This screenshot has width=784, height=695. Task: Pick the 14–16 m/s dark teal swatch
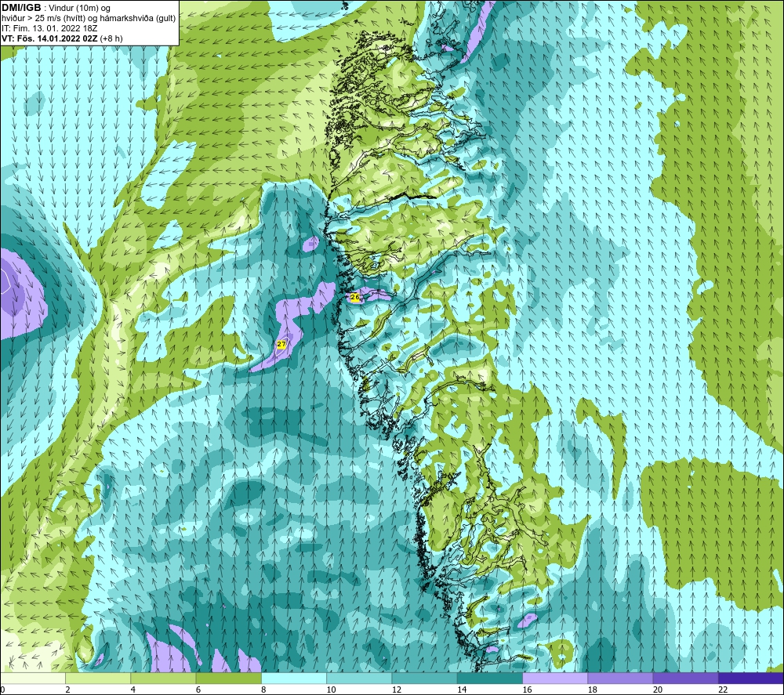(490, 678)
